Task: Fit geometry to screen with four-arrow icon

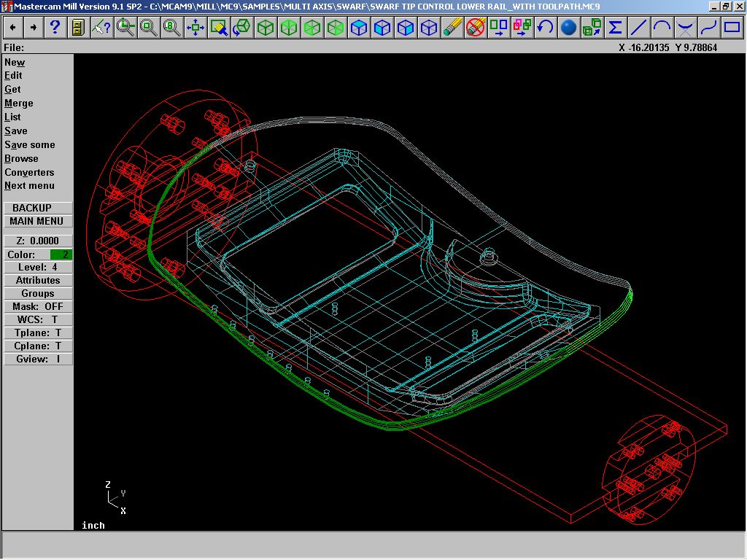Action: (x=196, y=28)
